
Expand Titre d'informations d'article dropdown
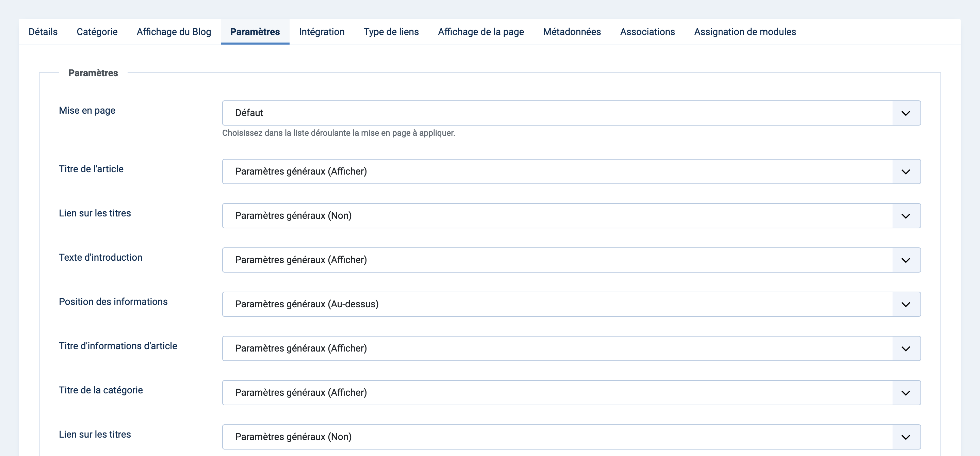tap(571, 348)
